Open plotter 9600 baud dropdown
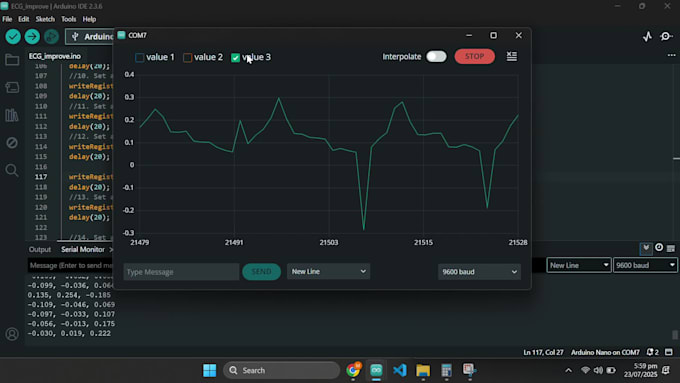 [x=479, y=272]
